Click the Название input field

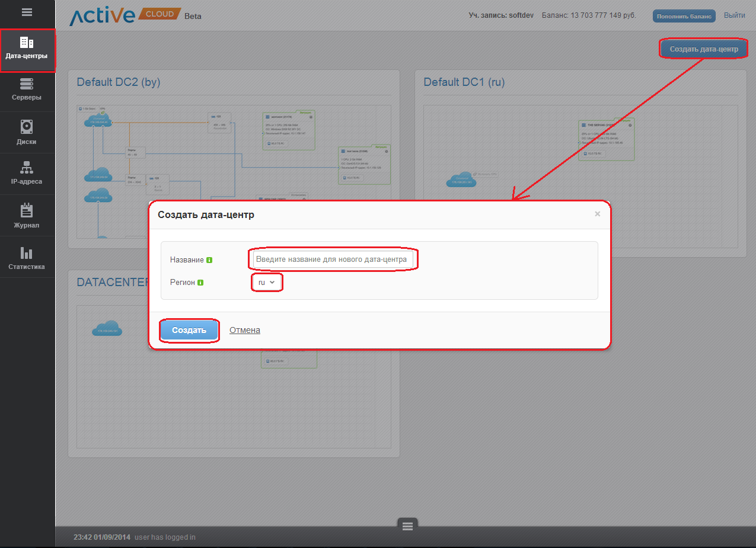pyautogui.click(x=333, y=259)
